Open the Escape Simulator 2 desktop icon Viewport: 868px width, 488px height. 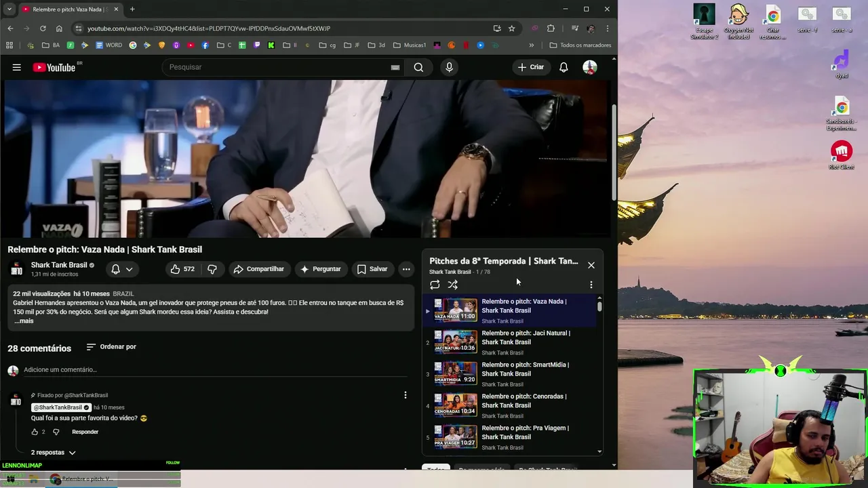(704, 22)
